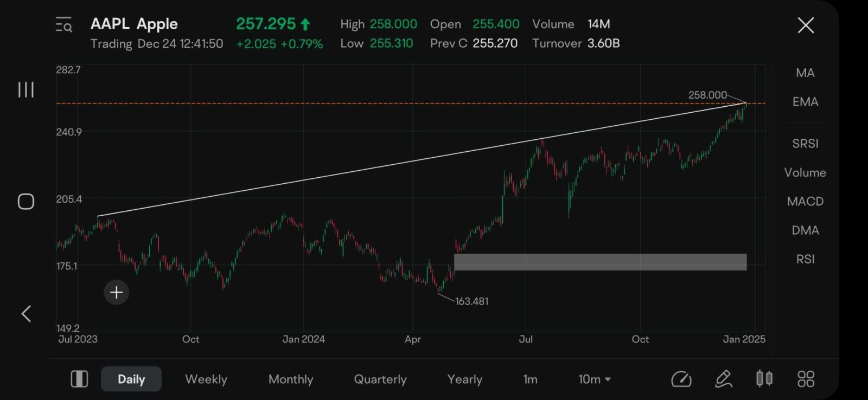Screen dimensions: 868x400
Task: Toggle the RSI indicator
Action: (805, 259)
